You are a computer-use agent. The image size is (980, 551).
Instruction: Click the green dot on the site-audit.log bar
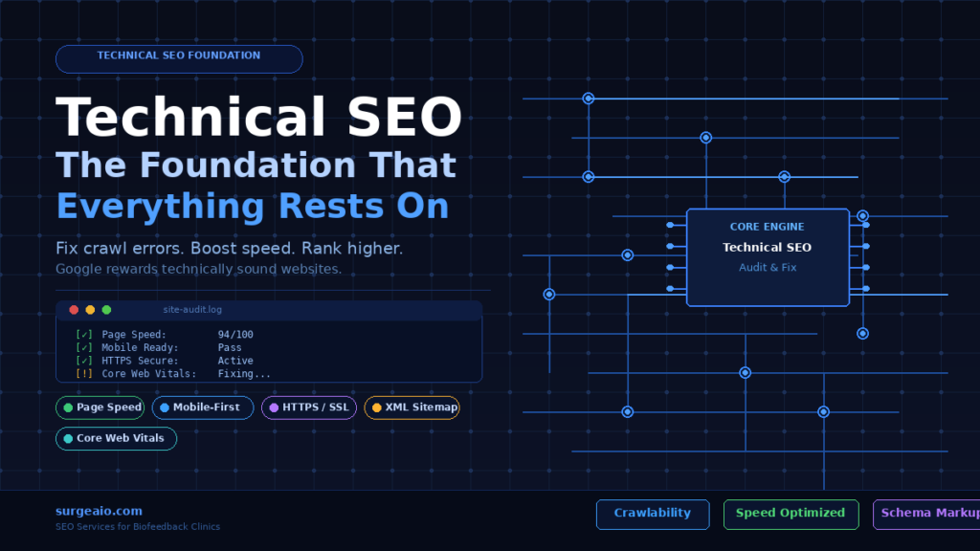pos(106,309)
